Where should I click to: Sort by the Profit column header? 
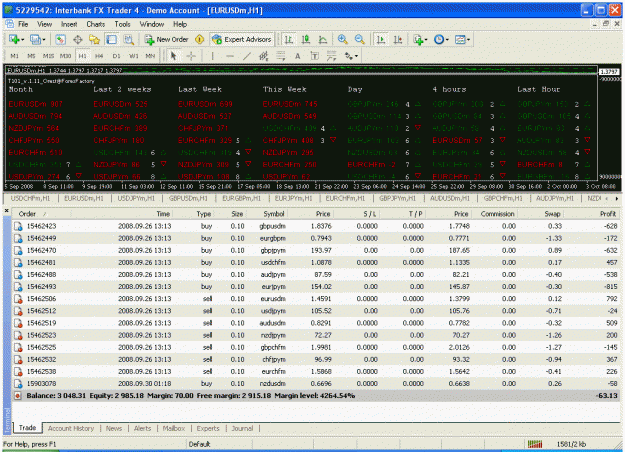click(x=608, y=214)
